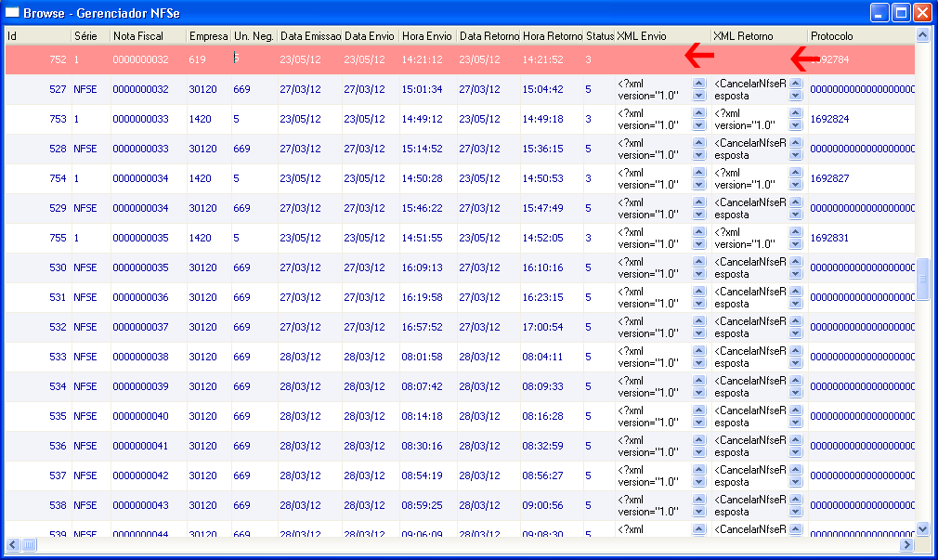Click the Empresa column header
938x560 pixels.
pyautogui.click(x=209, y=36)
